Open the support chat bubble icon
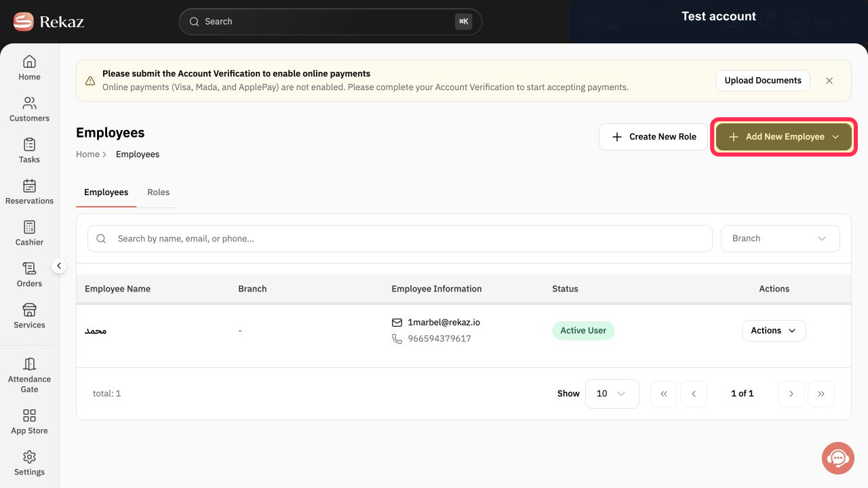The height and width of the screenshot is (488, 868). pyautogui.click(x=838, y=458)
